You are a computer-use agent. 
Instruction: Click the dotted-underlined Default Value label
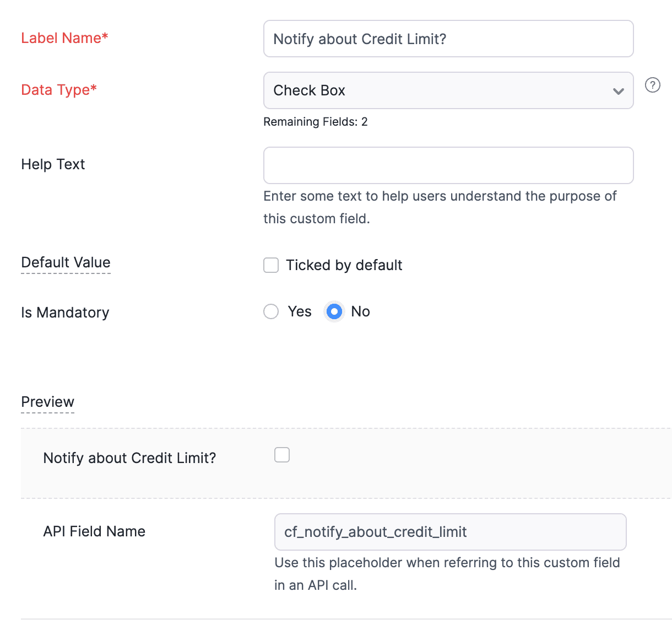pyautogui.click(x=66, y=262)
